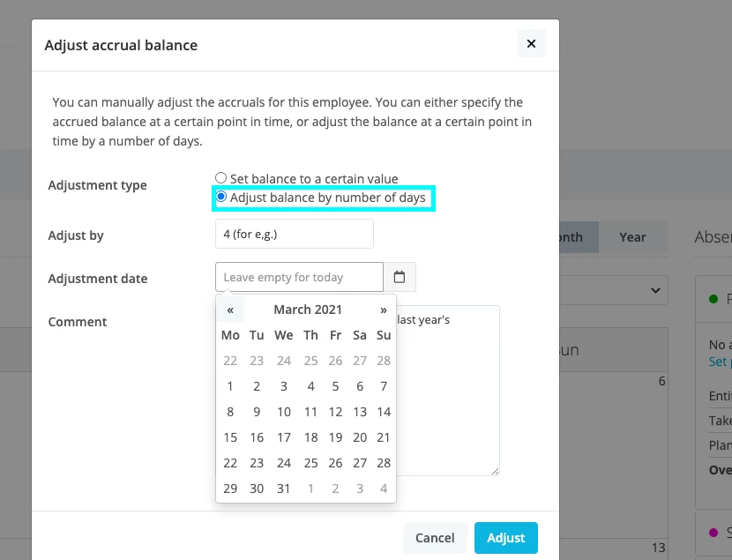This screenshot has width=732, height=560.
Task: Pick March 15 in the calendar
Action: click(230, 437)
